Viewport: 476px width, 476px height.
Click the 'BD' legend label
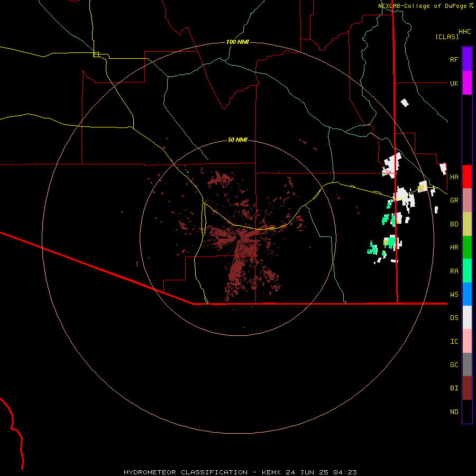point(454,224)
